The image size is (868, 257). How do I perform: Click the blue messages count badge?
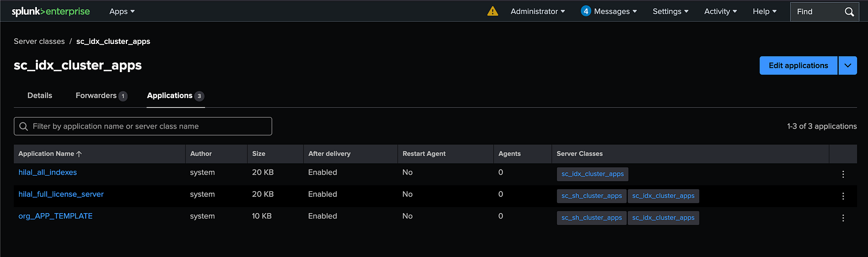(585, 11)
